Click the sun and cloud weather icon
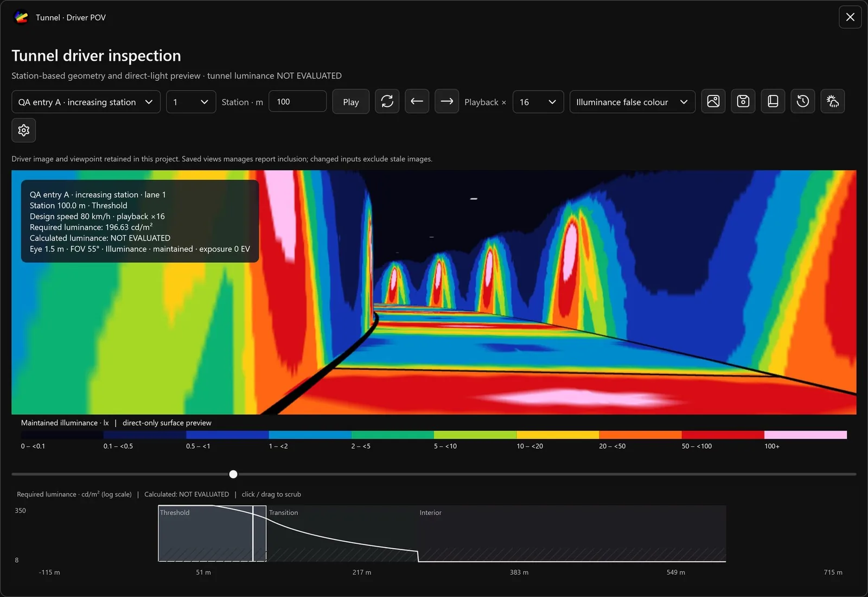The height and width of the screenshot is (597, 868). [833, 101]
